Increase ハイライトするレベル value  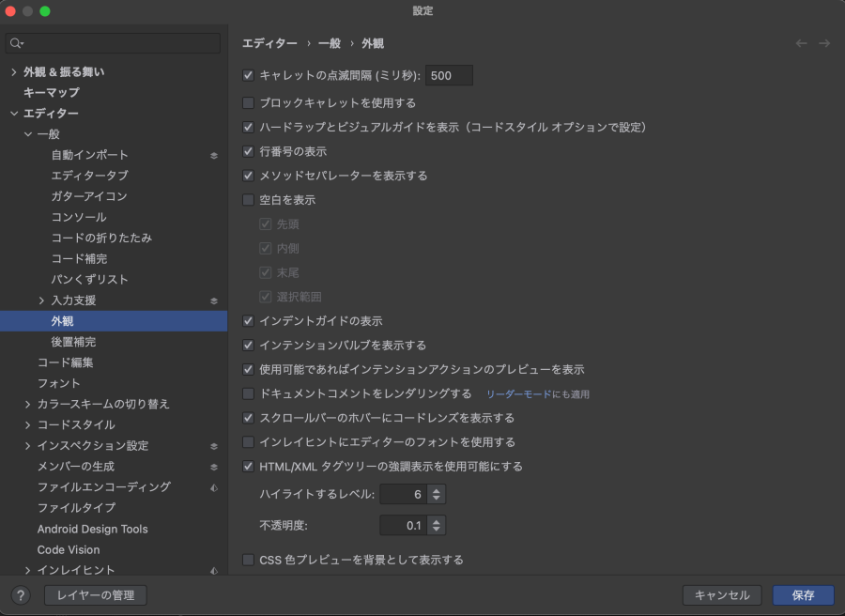click(x=437, y=490)
